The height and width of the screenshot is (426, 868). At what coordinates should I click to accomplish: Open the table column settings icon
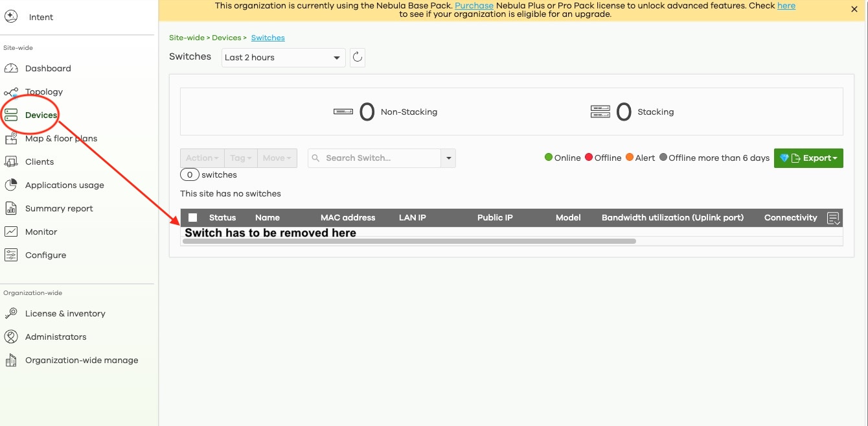[x=834, y=219]
